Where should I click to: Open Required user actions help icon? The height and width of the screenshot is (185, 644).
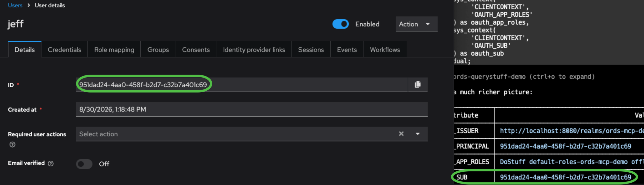12,144
